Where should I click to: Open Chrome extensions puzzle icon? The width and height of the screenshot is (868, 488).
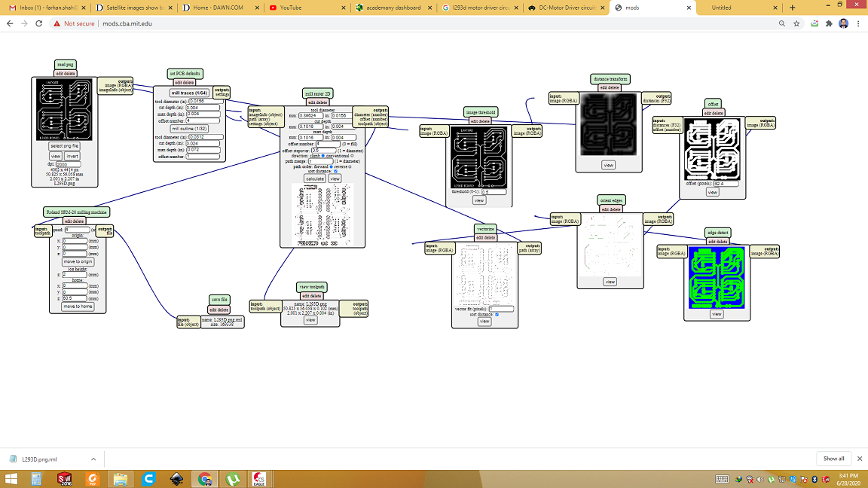click(829, 24)
